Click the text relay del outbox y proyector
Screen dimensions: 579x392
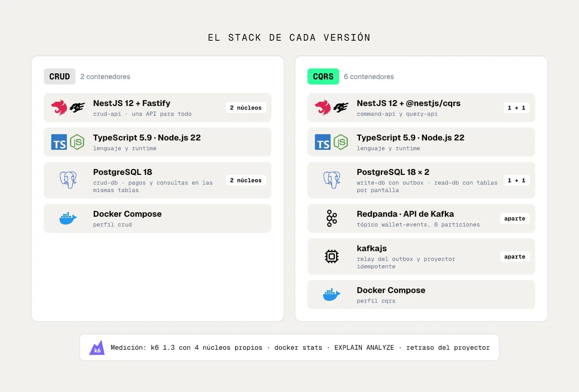point(406,259)
